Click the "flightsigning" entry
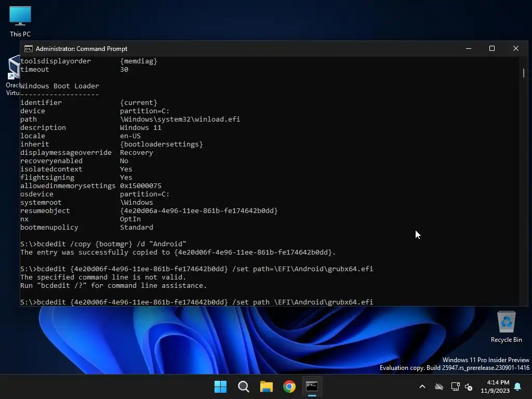The width and height of the screenshot is (532, 399). [x=47, y=178]
